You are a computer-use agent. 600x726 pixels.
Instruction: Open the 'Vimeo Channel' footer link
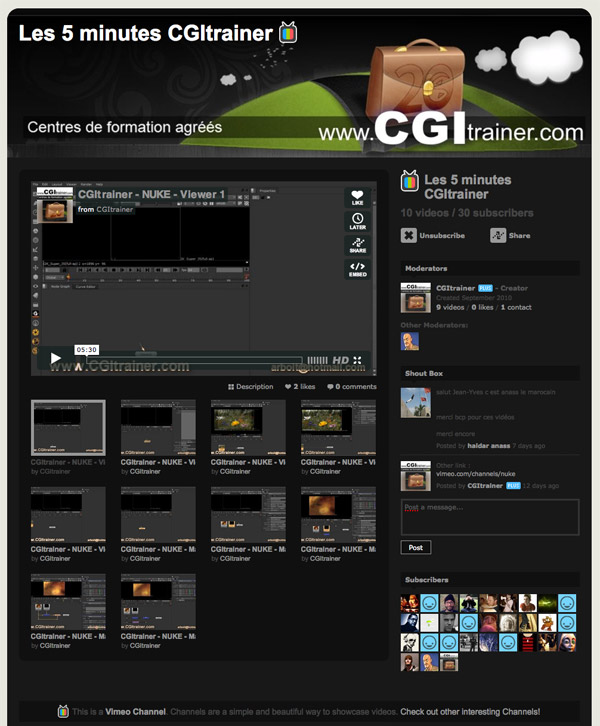coord(135,712)
